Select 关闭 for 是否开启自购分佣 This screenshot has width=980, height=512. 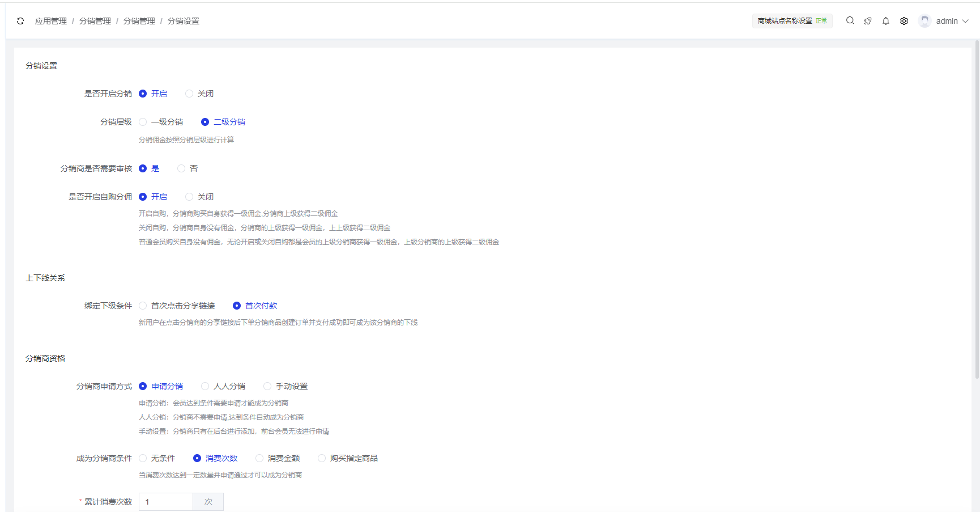199,197
